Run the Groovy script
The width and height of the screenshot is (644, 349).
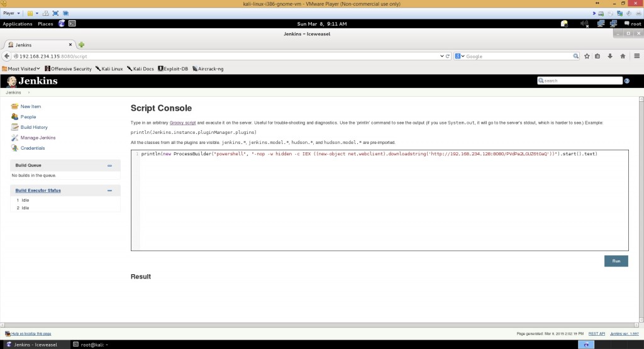pos(616,261)
